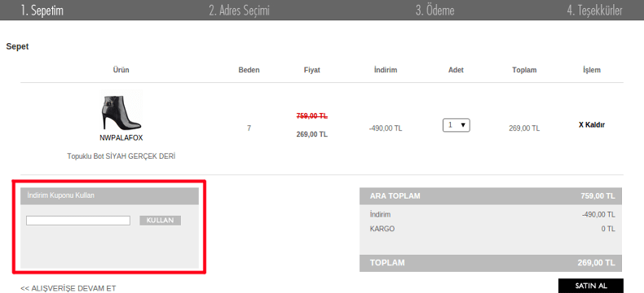Click "Topuklu Bot SİYAH GERÇEK DERİ" description
Viewport: 644px width, 293px height.
point(121,156)
